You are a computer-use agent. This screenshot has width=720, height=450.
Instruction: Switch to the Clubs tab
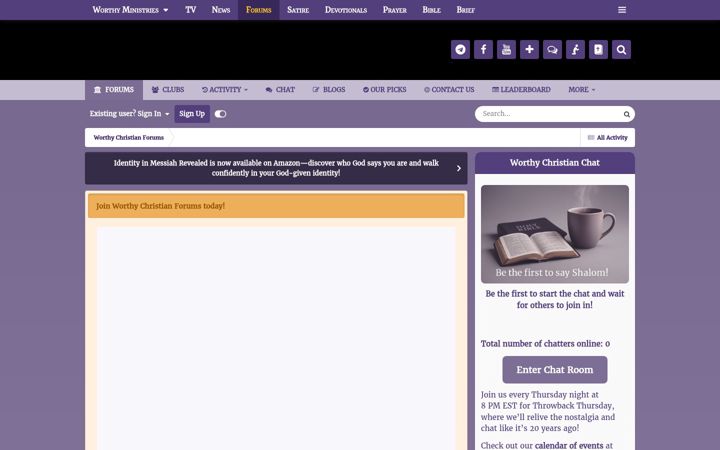(x=168, y=90)
